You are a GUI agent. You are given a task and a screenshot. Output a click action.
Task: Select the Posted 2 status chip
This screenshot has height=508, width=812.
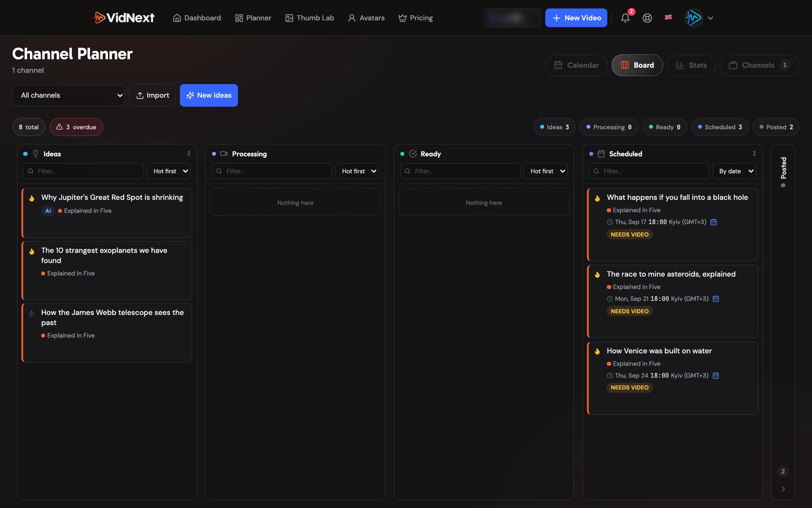[x=776, y=127]
